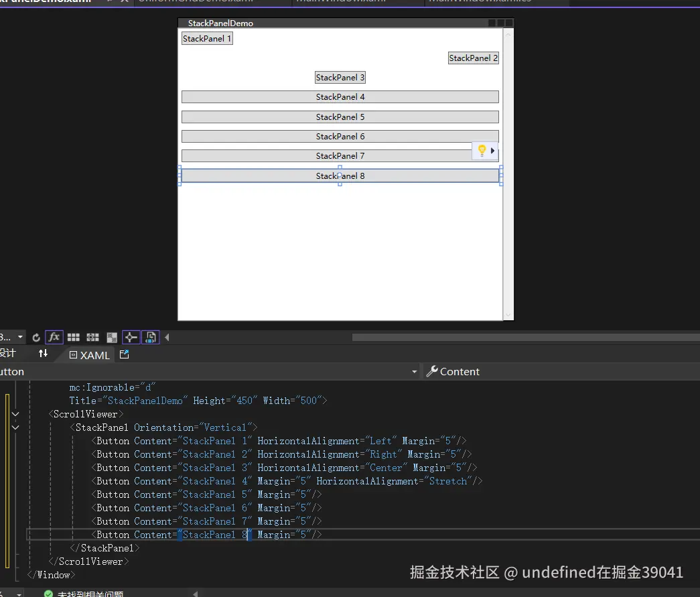Open the Content member dropdown
Image resolution: width=700 pixels, height=597 pixels.
point(561,371)
